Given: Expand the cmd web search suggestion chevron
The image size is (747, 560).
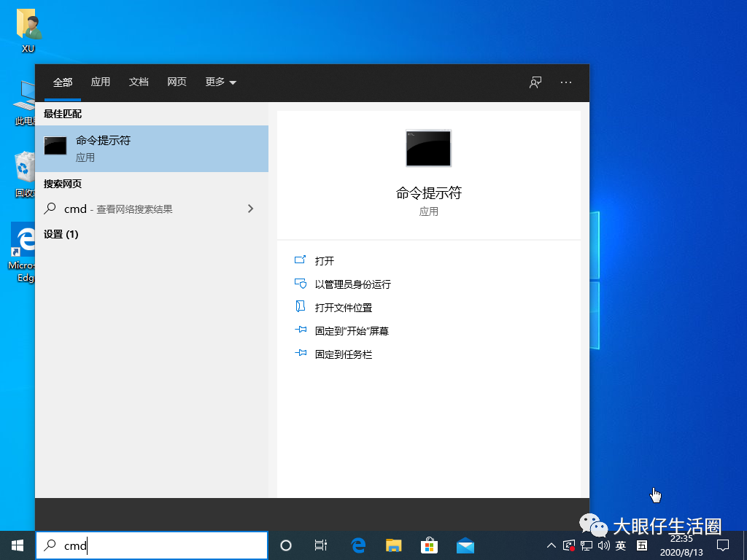Looking at the screenshot, I should click(x=250, y=209).
